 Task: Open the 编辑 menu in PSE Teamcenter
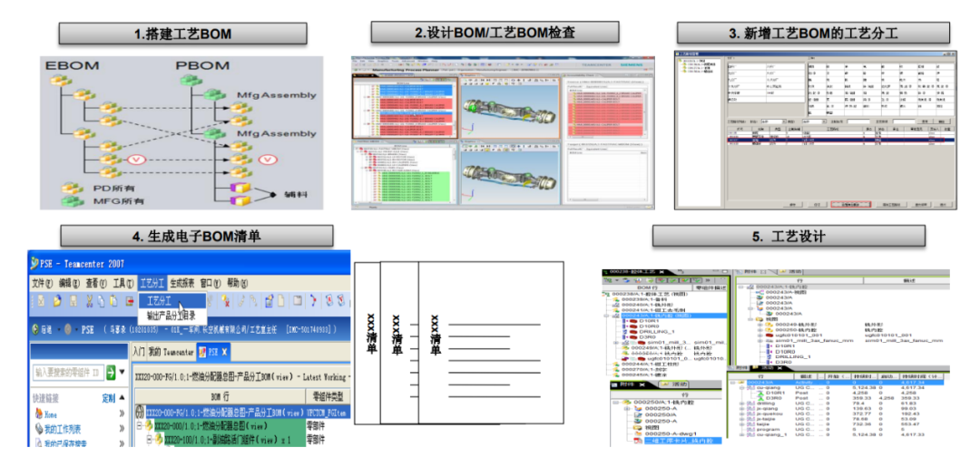pos(69,283)
